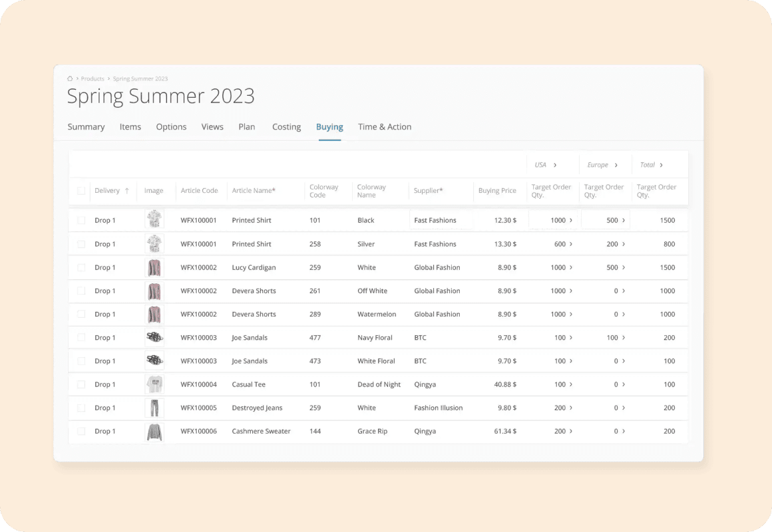This screenshot has width=772, height=532.
Task: Click the USA quantity 1000 field for Black shirt
Action: pyautogui.click(x=552, y=220)
